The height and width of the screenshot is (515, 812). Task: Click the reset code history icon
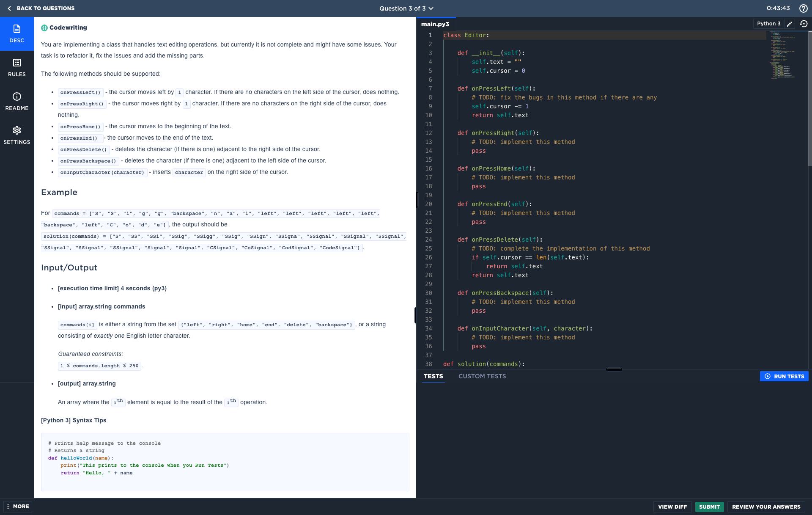[x=804, y=24]
